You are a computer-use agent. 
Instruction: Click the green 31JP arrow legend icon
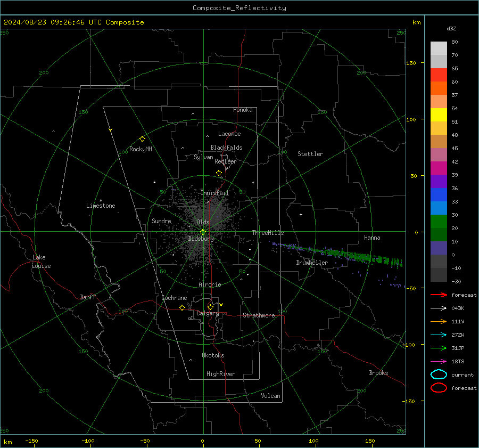(439, 348)
